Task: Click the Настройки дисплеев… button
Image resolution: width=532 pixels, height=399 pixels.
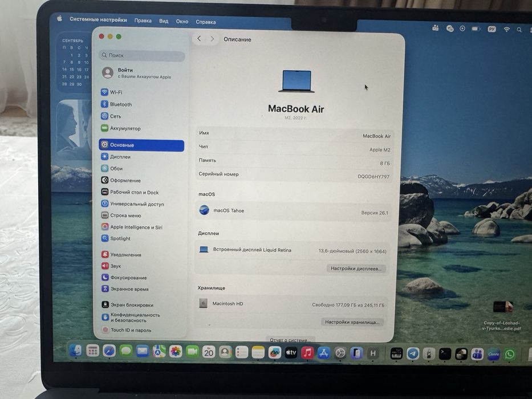Action: [x=356, y=268]
